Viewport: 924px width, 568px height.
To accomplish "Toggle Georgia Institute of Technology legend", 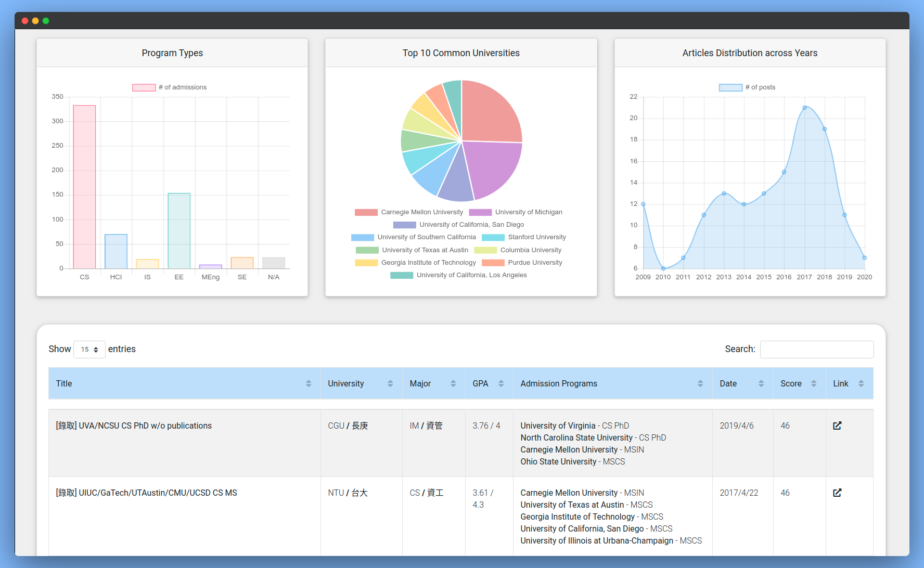I will tap(415, 263).
